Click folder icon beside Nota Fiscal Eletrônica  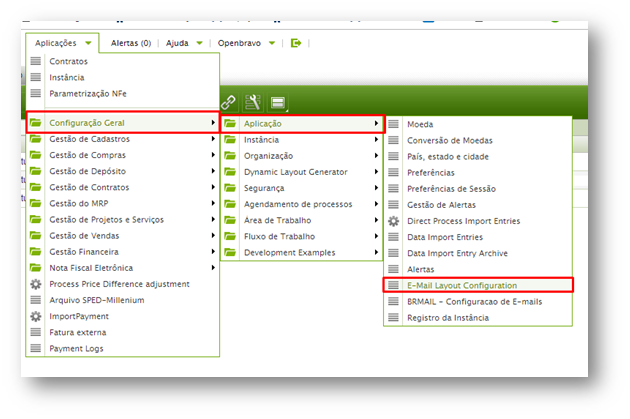(36, 268)
